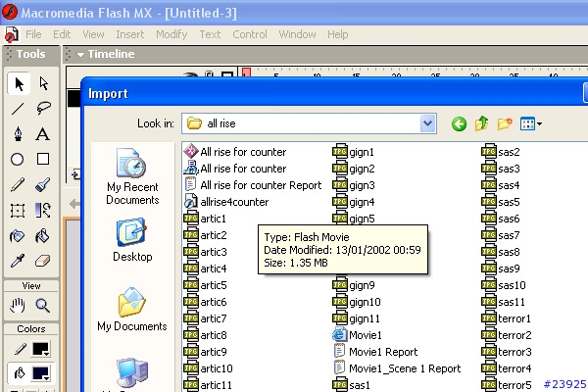Select the Text tool
Image resolution: width=588 pixels, height=392 pixels.
[x=43, y=134]
